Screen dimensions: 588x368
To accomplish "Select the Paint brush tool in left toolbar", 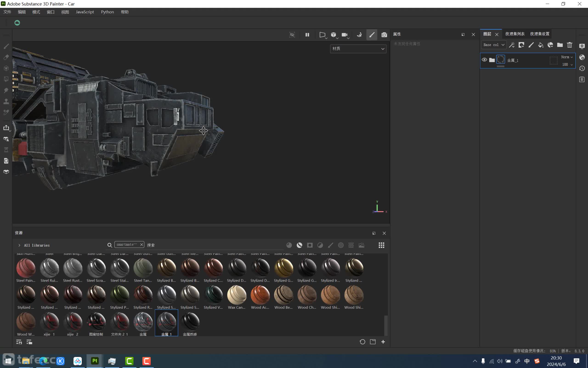I will tap(6, 46).
